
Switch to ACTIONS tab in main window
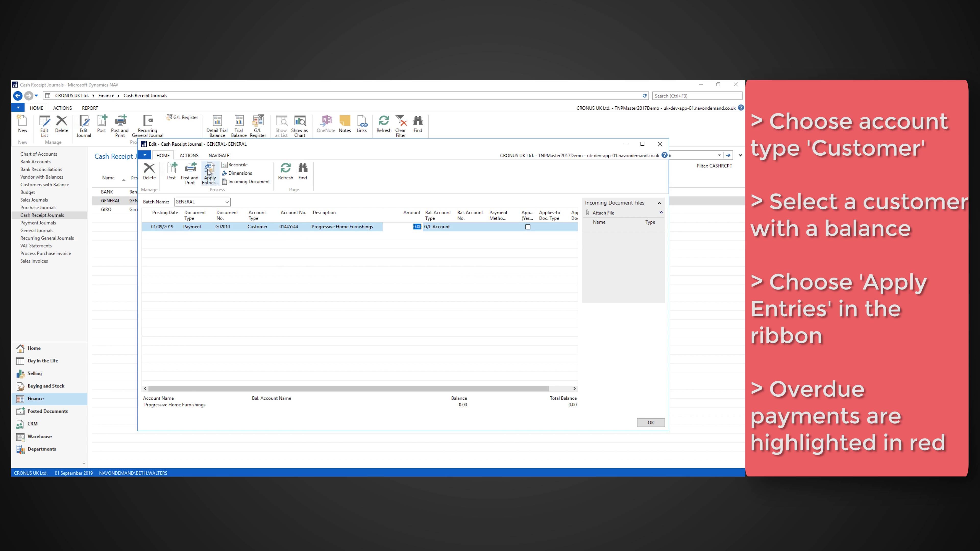(62, 108)
